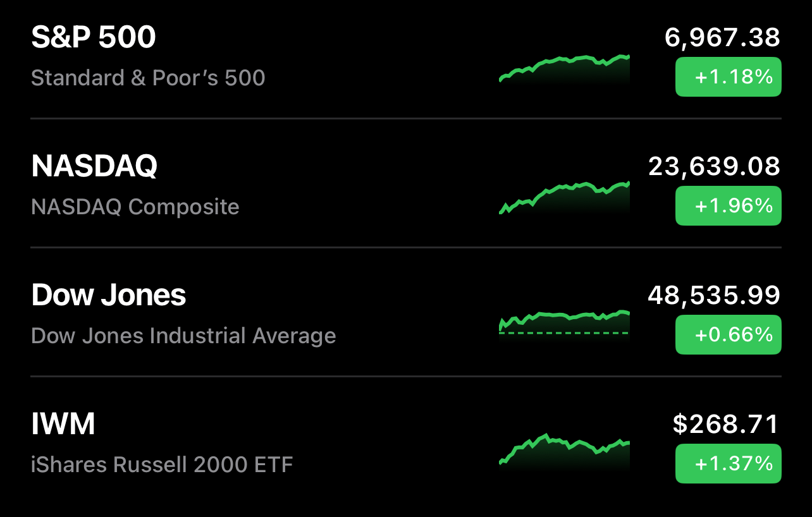Screen dimensions: 812x517
Task: Open the S&P 500 sparkline chart
Action: pos(564,68)
